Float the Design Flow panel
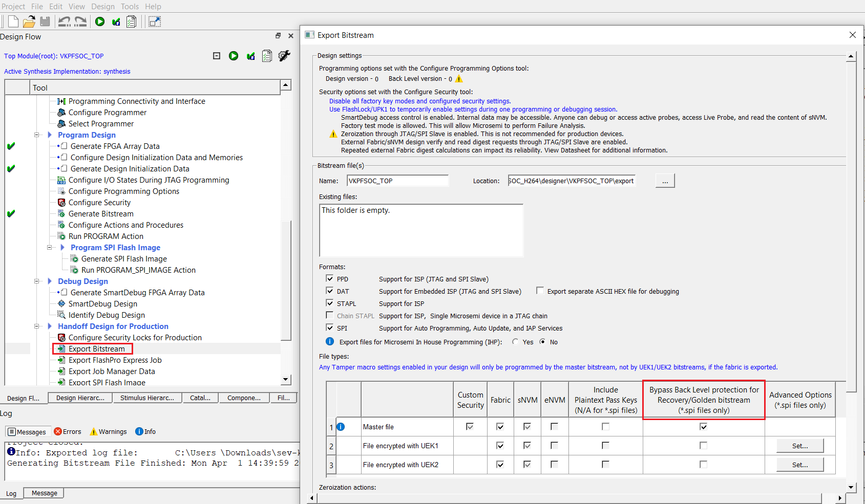865x504 pixels. point(278,36)
